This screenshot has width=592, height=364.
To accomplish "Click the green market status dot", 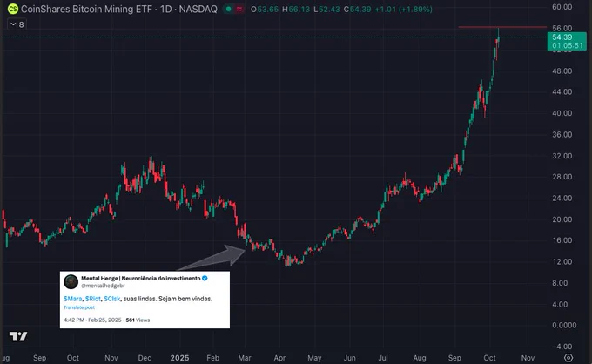I will pos(228,9).
